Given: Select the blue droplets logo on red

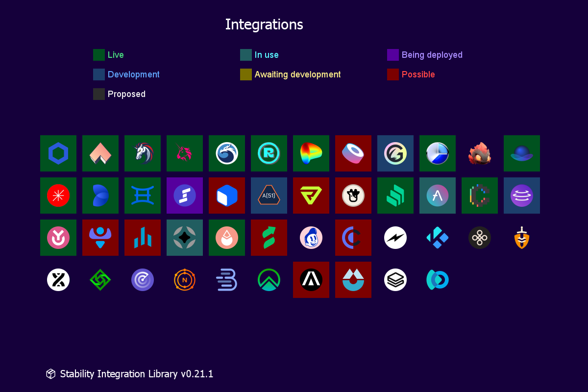Looking at the screenshot, I should (353, 280).
